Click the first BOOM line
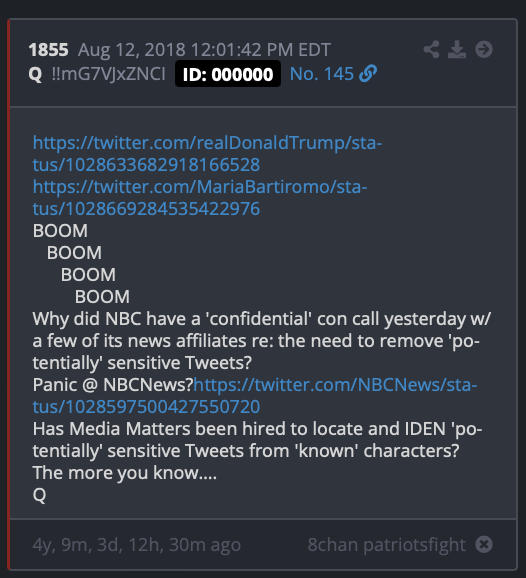Viewport: 526px width, 578px height. [60, 231]
